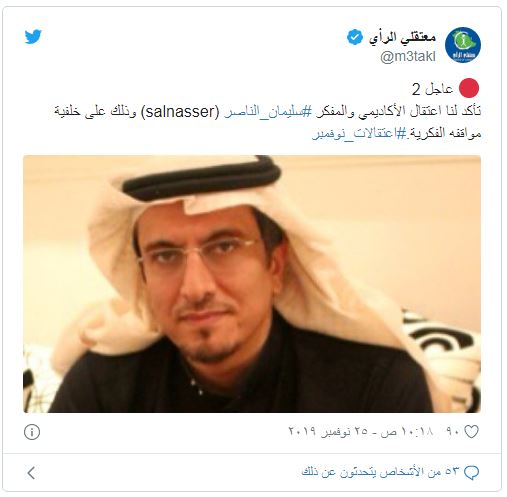Click the red circle breaking-news emoji
Viewport: 507px width, 497px height.
(469, 88)
